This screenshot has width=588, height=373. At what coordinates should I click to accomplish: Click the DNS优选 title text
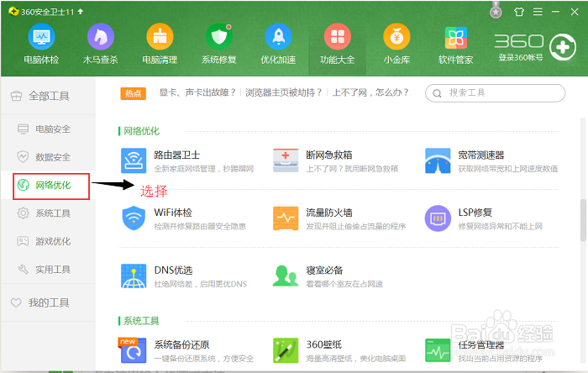[x=173, y=271]
